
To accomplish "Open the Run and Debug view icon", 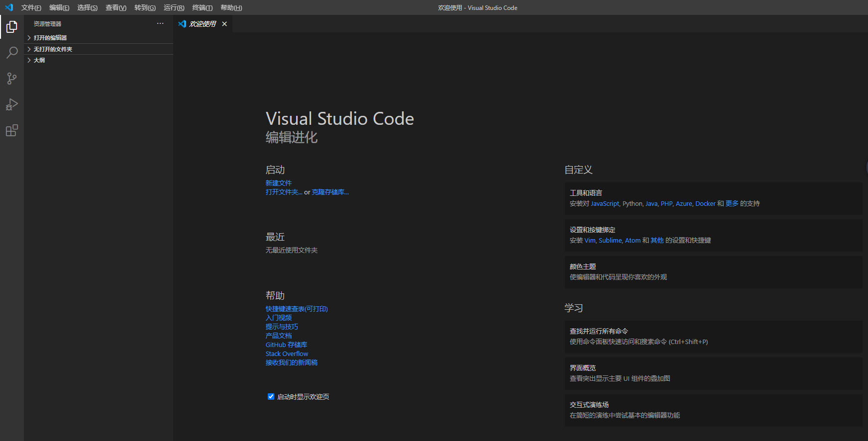I will tap(12, 104).
